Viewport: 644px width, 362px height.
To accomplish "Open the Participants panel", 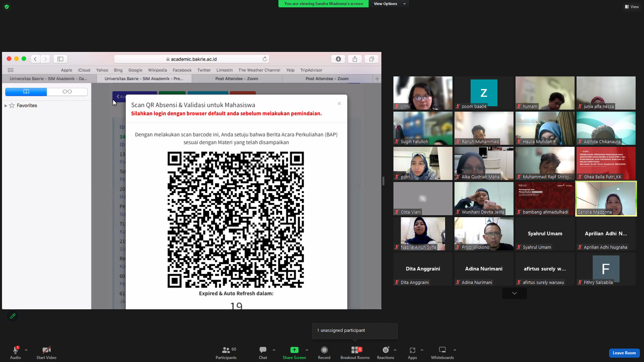I will tap(226, 353).
